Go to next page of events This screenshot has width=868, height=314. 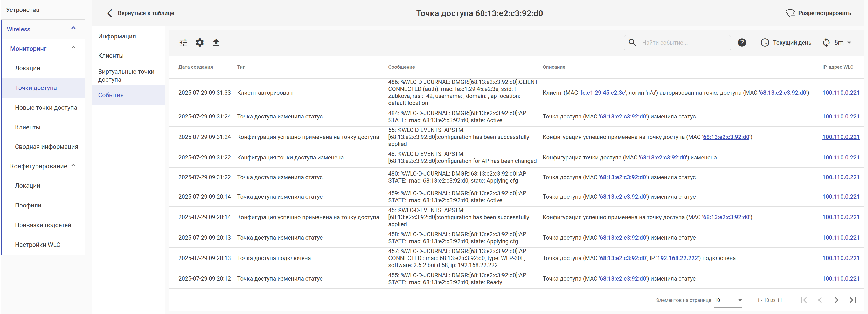[836, 300]
